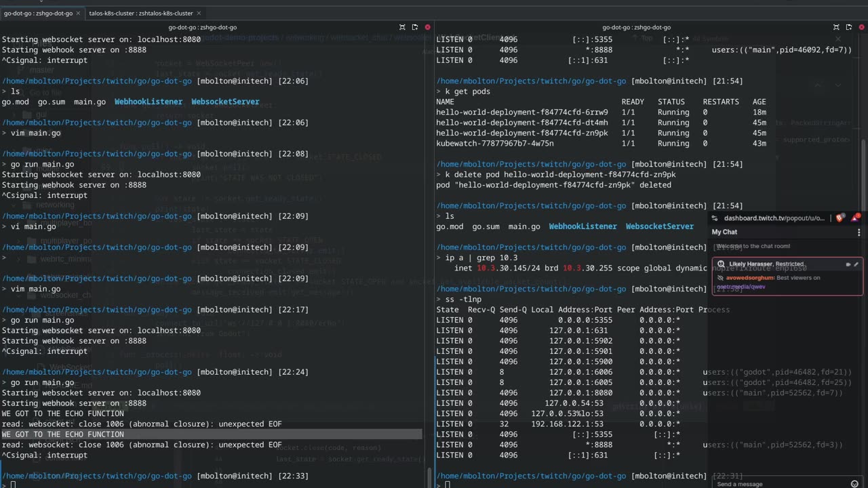
Task: Click 'vi main.go' command in left terminal
Action: [x=33, y=226]
